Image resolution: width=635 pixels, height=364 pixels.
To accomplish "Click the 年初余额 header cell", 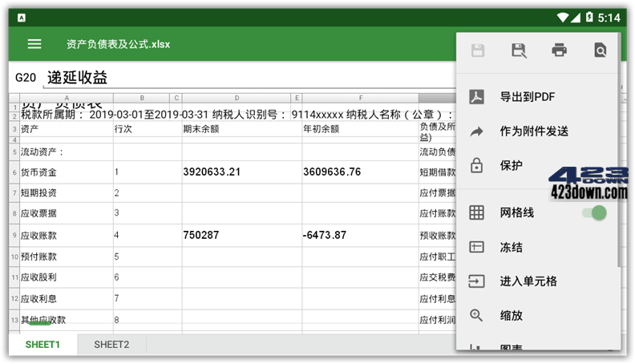I will (361, 129).
